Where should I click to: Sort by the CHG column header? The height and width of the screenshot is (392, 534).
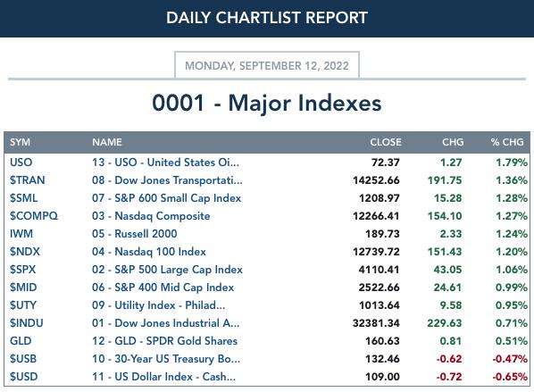click(x=453, y=142)
